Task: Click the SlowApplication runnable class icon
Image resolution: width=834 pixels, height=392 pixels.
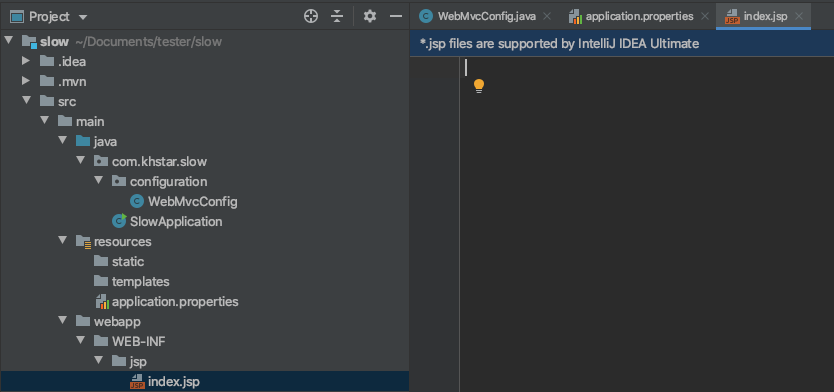Action: pyautogui.click(x=119, y=221)
